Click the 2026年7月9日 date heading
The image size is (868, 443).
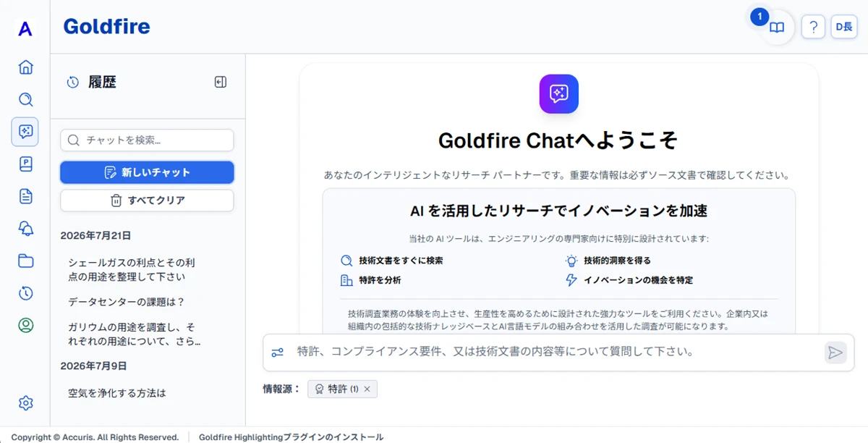point(93,366)
